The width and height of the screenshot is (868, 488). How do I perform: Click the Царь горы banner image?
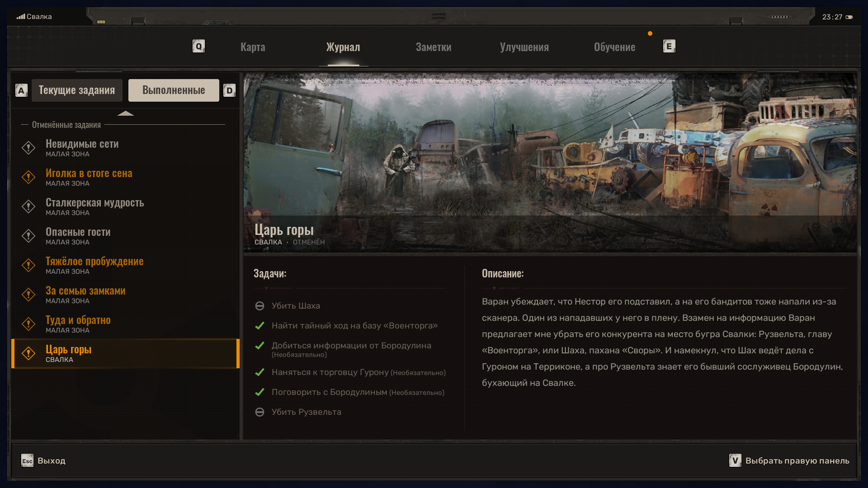(x=550, y=149)
